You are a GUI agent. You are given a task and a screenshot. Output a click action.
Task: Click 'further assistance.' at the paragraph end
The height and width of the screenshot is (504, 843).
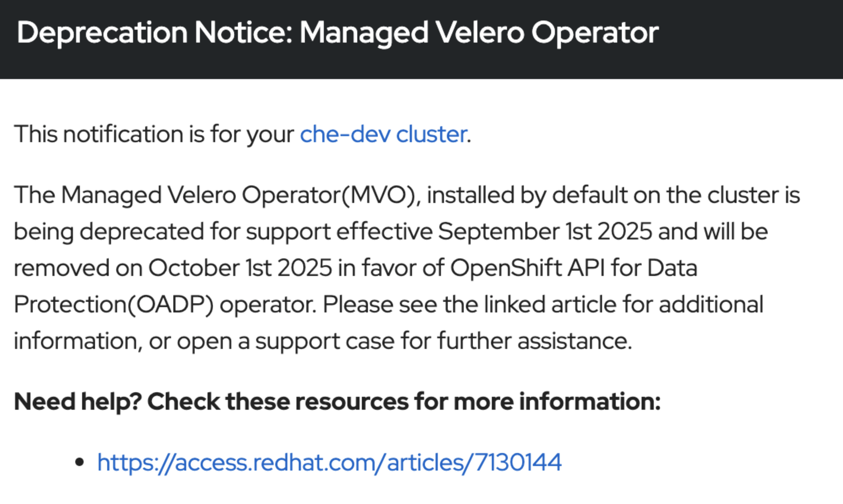[534, 341]
